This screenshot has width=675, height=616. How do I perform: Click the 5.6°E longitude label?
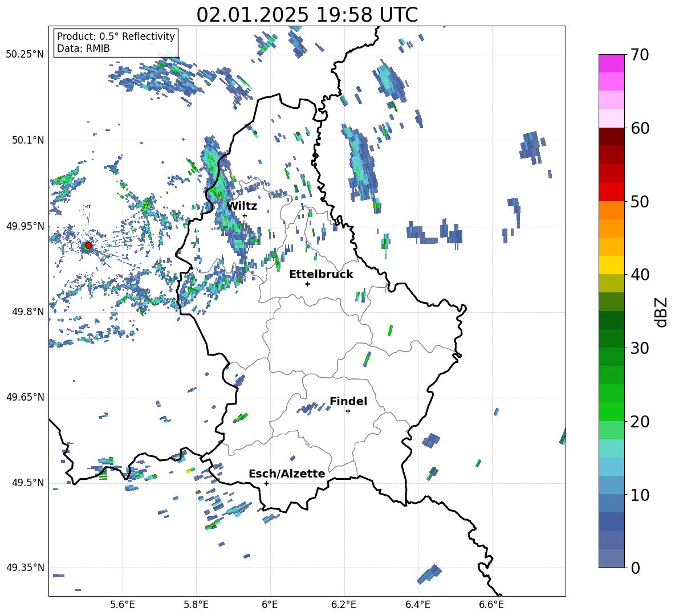[123, 605]
